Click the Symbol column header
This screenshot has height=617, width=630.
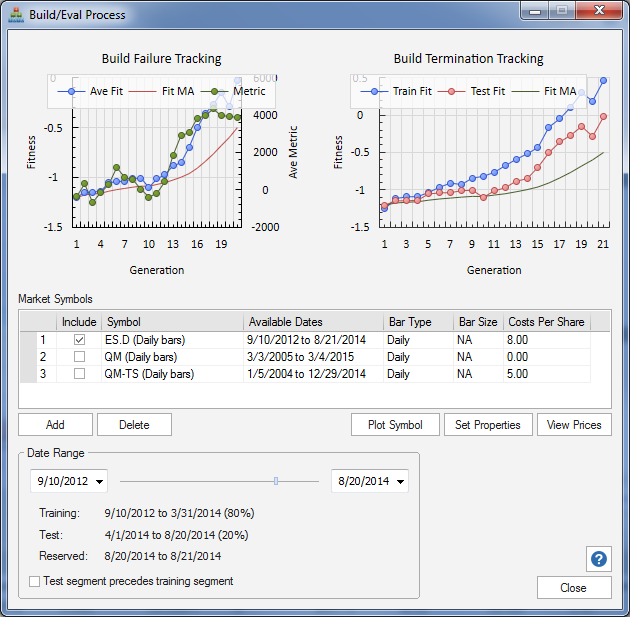[x=172, y=322]
